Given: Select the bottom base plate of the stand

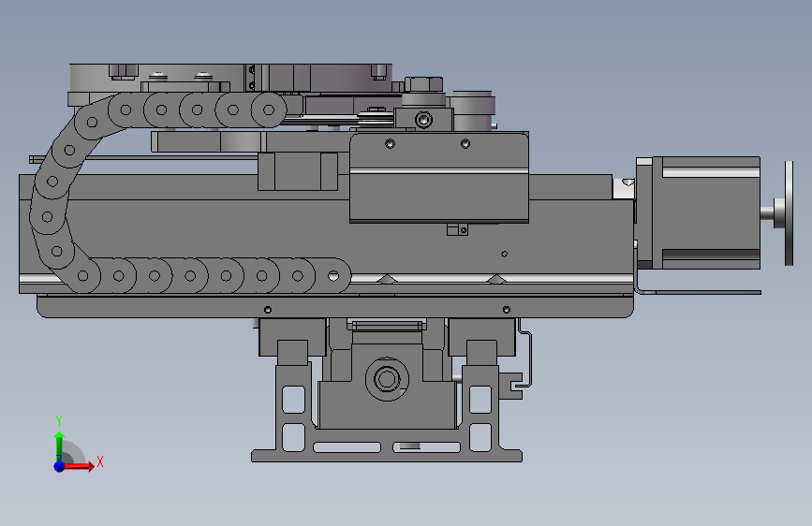Looking at the screenshot, I should (x=387, y=456).
